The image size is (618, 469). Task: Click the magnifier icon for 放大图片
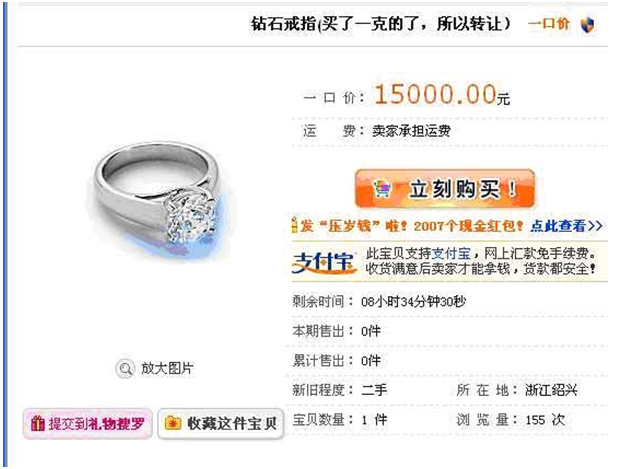coord(125,369)
